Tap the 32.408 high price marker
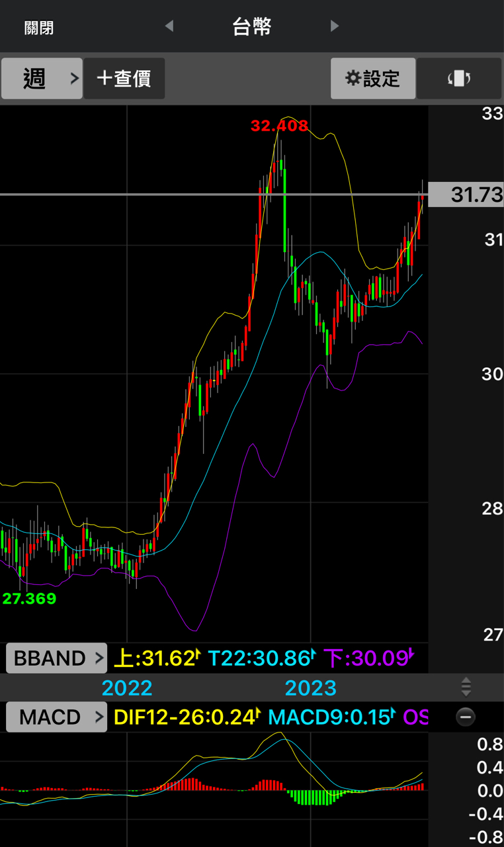Viewport: 504px width, 847px height. [280, 126]
